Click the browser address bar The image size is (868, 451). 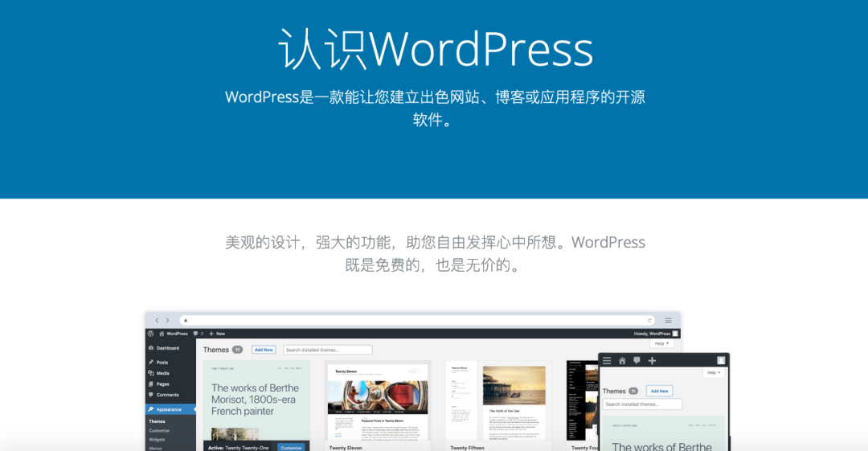pyautogui.click(x=417, y=320)
